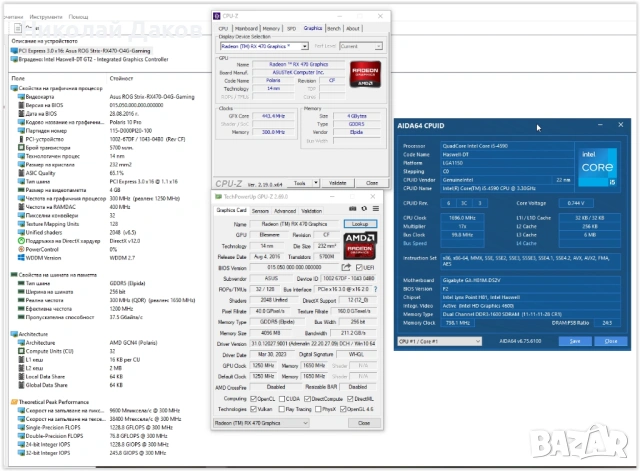Click the icon beside Texture Mapping Units

(x=21, y=224)
